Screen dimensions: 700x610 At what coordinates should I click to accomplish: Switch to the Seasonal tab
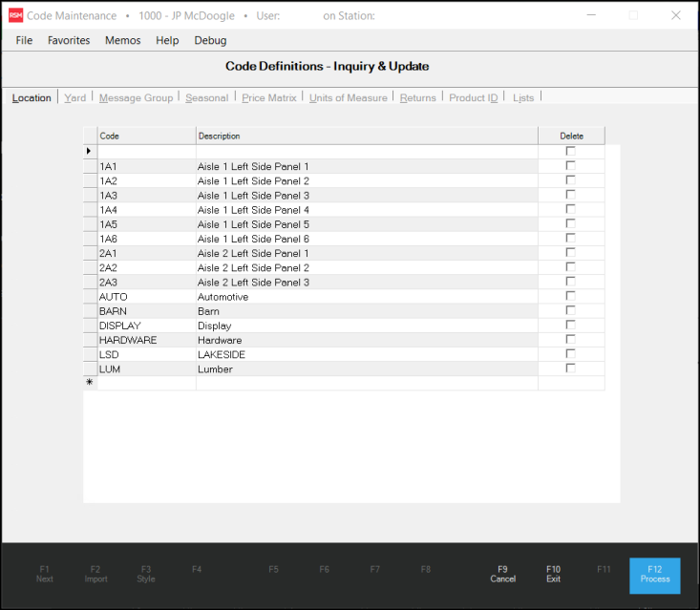coord(206,97)
